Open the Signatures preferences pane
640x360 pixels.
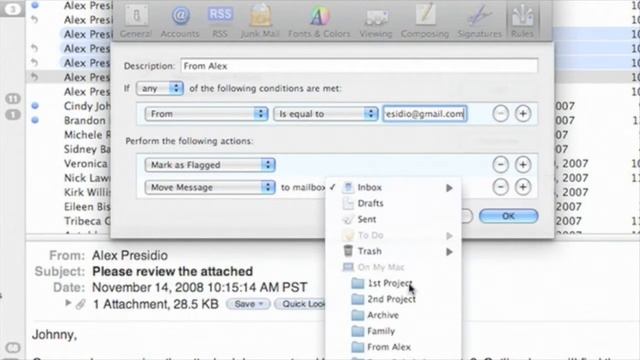pyautogui.click(x=480, y=22)
